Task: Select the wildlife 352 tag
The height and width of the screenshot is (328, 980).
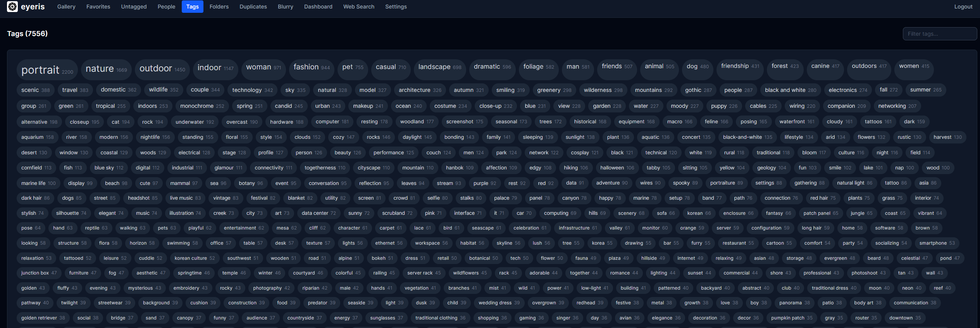Action: (x=164, y=90)
